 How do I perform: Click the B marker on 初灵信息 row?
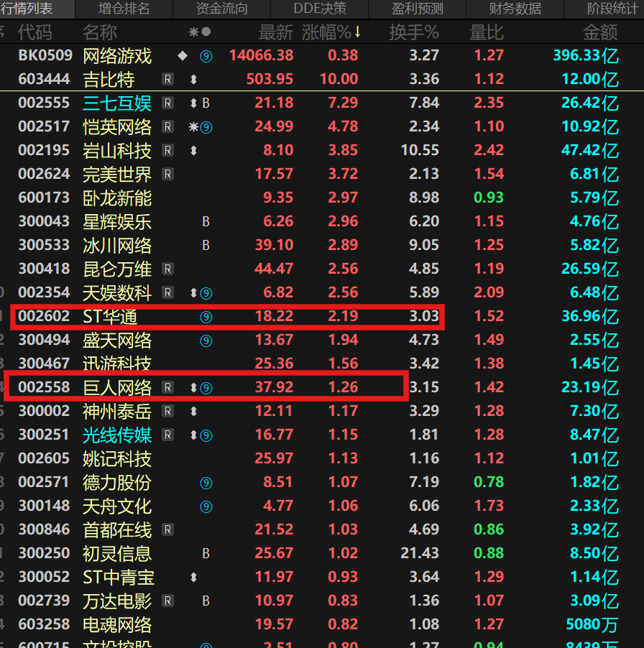point(206,554)
